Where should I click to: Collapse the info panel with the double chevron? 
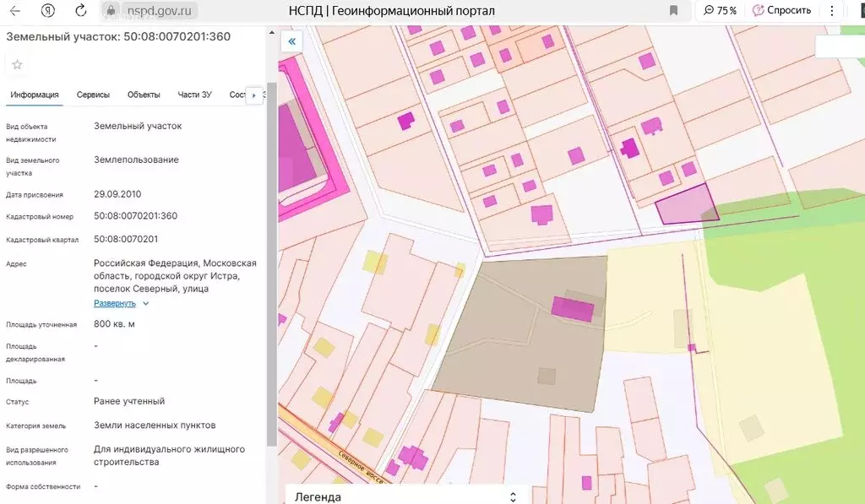pos(291,41)
